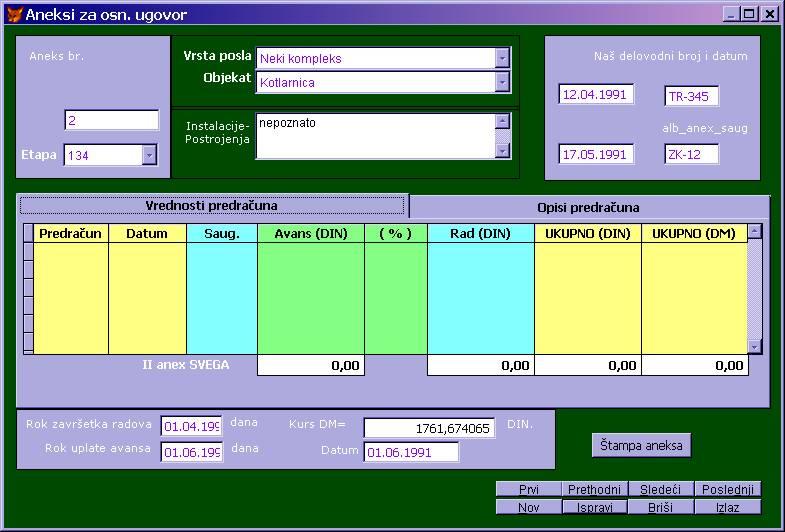
Task: Go to the Prvi record
Action: tap(529, 489)
